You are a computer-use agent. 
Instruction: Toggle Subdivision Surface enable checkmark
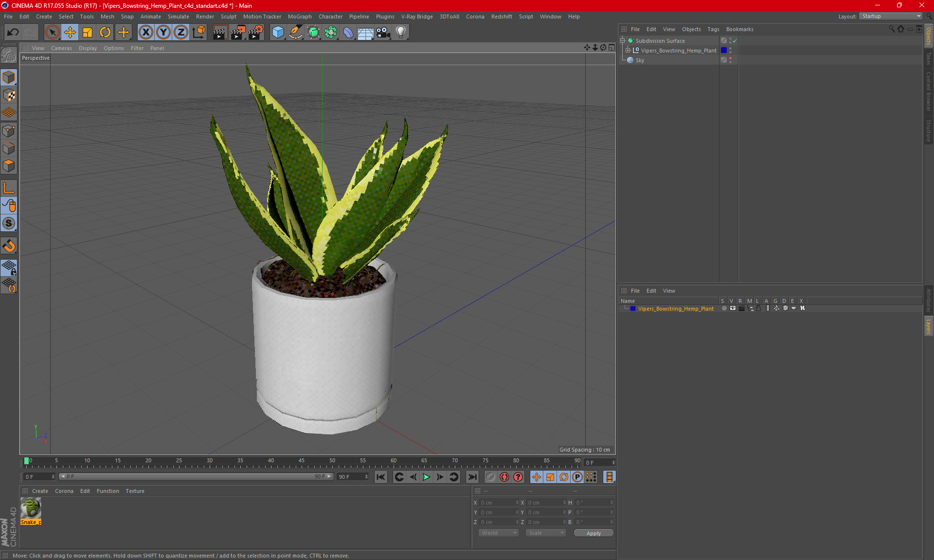(735, 41)
